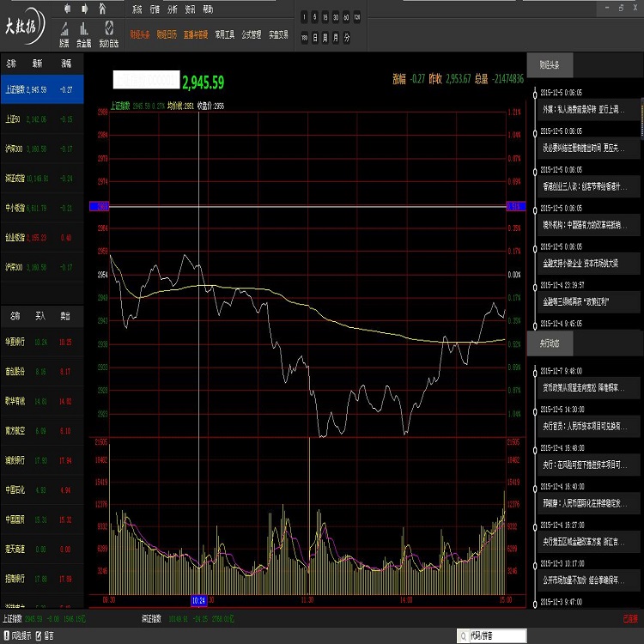The image size is (644, 644).
Task: Sort index list by 涨幅 column header
Action: 66,64
